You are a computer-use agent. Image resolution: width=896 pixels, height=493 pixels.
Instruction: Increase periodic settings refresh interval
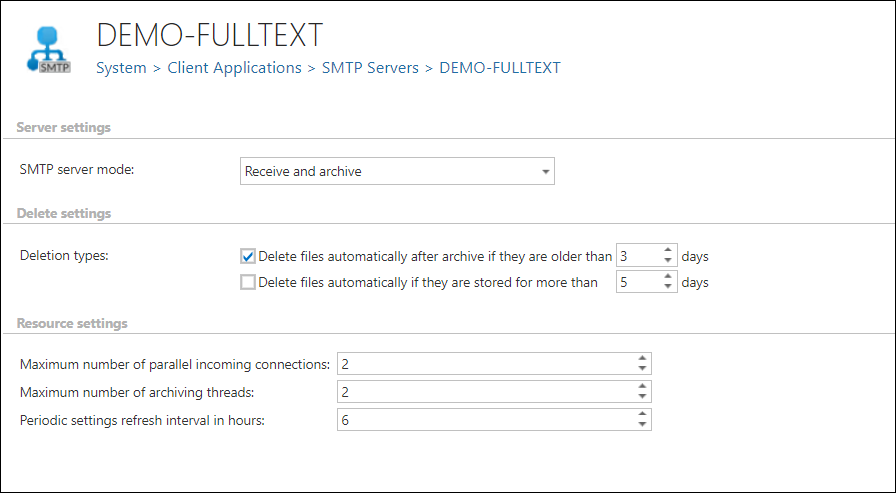pyautogui.click(x=642, y=415)
